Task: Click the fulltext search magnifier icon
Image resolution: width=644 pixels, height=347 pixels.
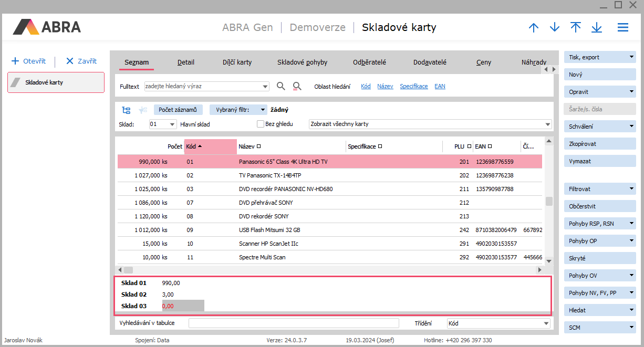Action: point(281,86)
